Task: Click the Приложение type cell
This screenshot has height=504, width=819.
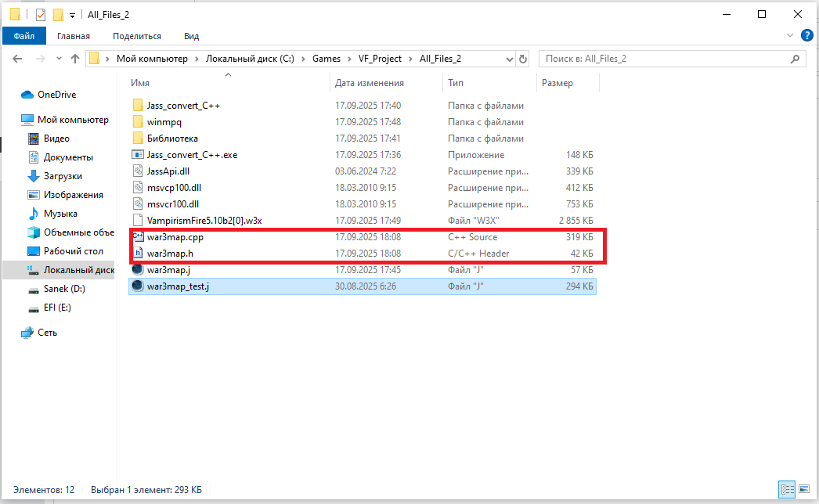Action: (x=476, y=155)
